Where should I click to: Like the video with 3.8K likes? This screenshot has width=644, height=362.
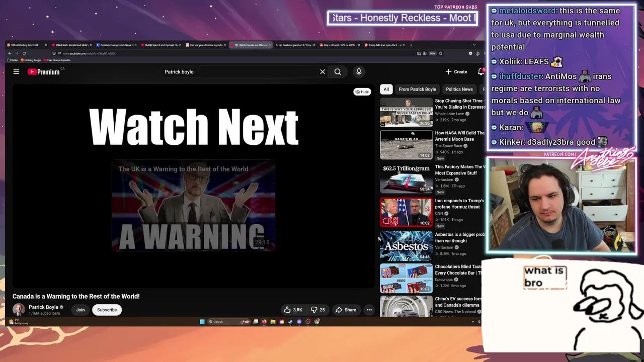[293, 310]
